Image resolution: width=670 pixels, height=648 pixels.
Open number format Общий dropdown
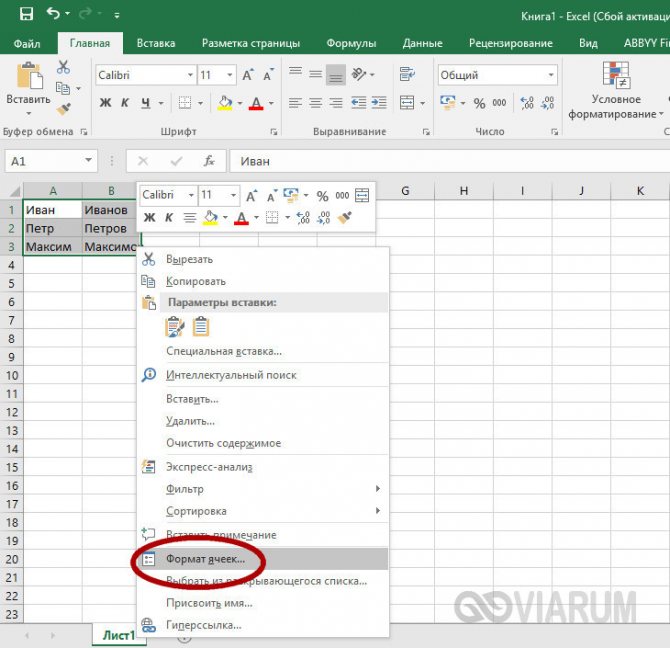[x=551, y=75]
